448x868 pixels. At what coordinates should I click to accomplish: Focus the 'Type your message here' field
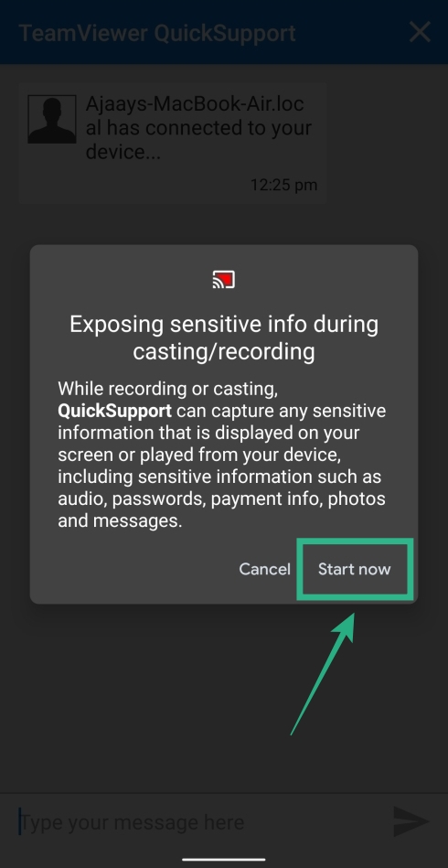tap(199, 822)
